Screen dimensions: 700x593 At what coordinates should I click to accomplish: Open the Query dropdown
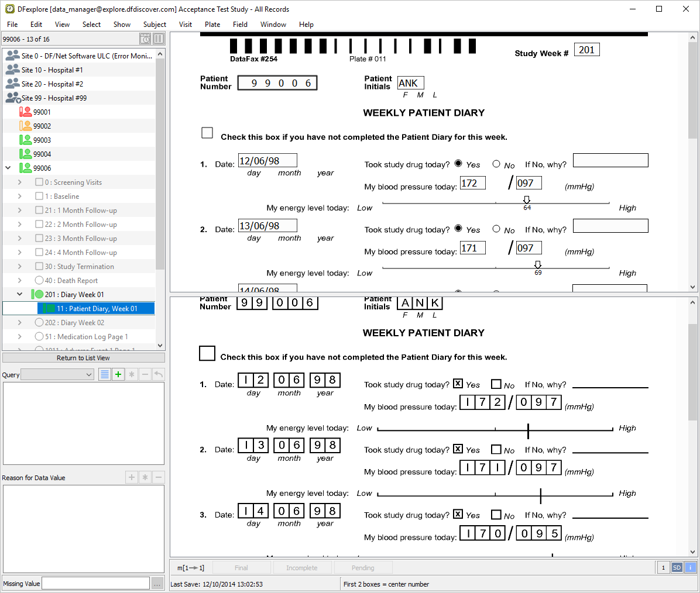(57, 375)
